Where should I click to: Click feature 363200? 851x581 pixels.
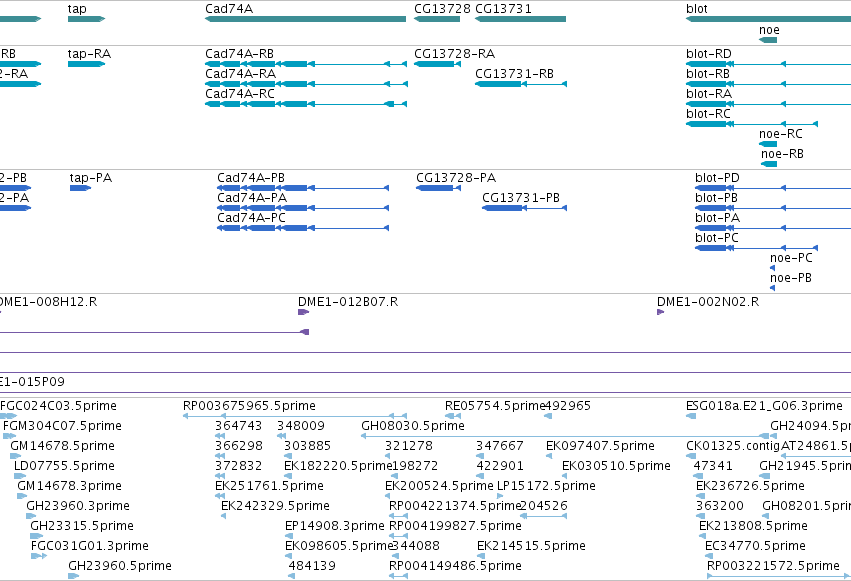click(700, 516)
